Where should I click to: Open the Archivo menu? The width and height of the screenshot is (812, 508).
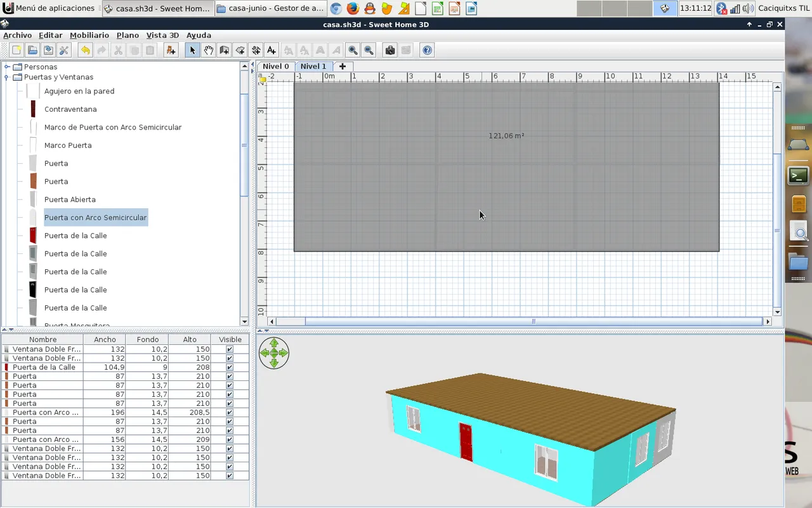[17, 35]
